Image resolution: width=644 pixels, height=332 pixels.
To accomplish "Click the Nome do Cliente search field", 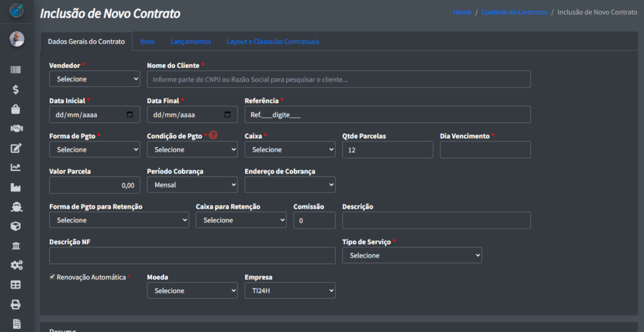I will [338, 79].
